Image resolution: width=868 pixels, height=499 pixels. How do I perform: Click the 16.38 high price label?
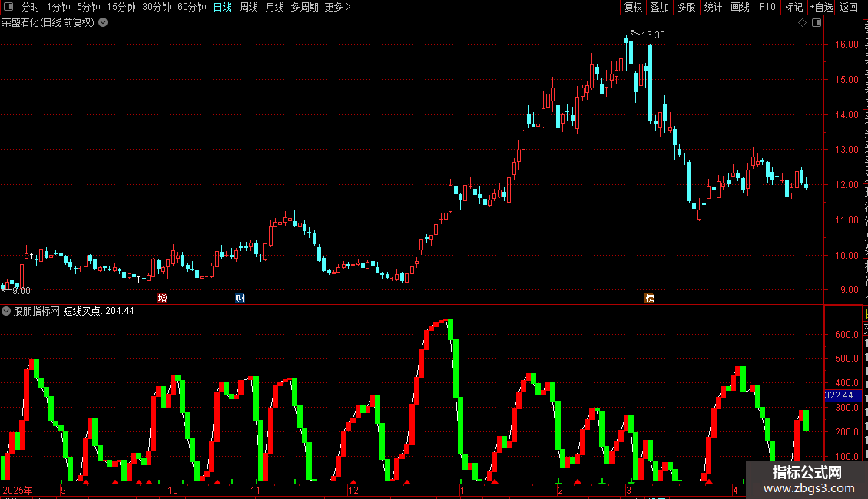(653, 35)
